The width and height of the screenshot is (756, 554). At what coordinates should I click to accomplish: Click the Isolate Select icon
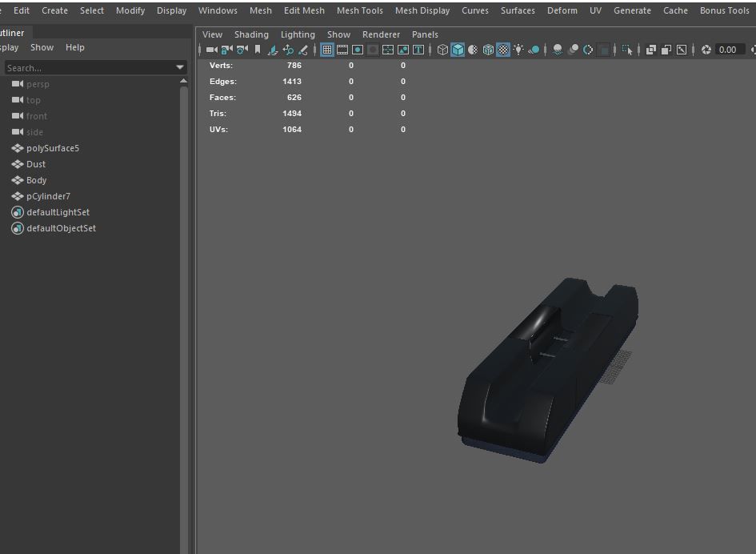click(x=627, y=49)
